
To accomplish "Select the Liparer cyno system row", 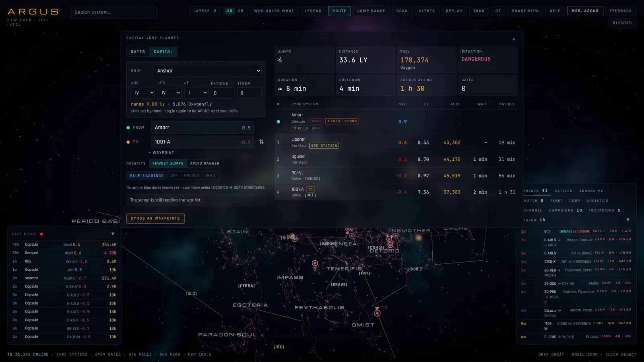I will 396,142.
